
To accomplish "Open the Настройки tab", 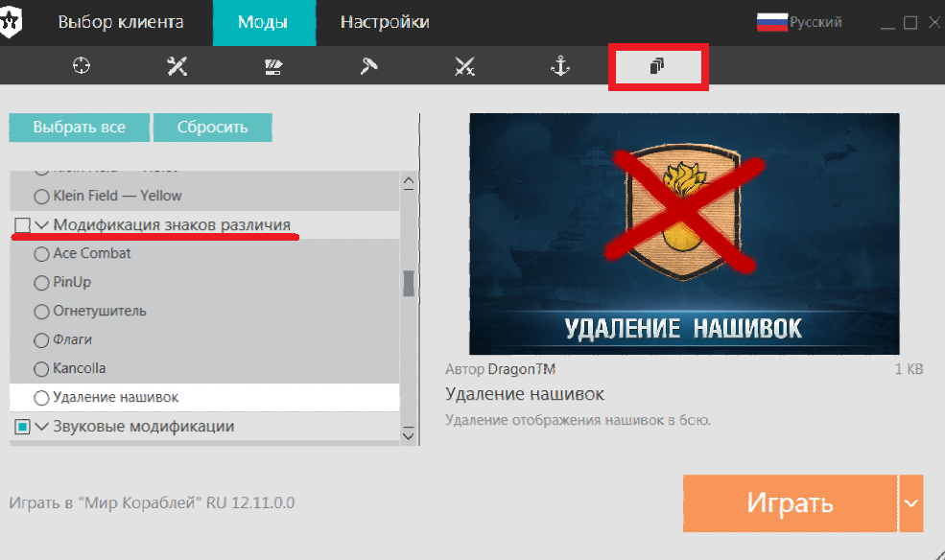I will click(385, 22).
